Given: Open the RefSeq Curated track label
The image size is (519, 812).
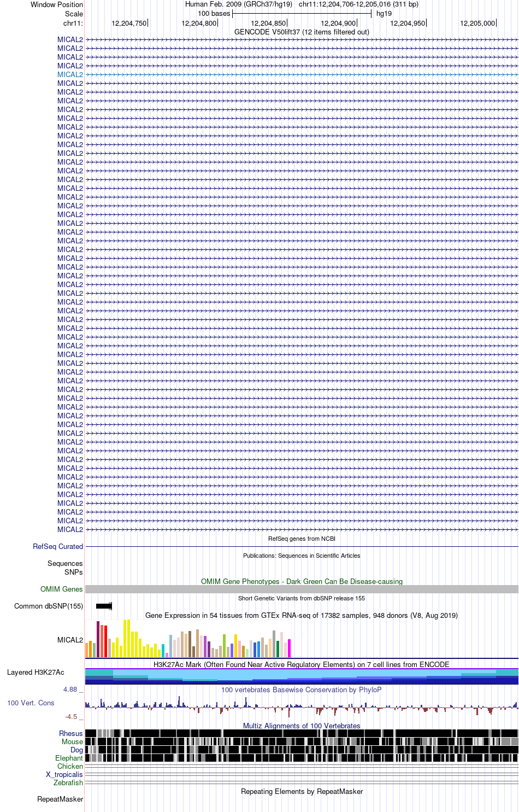Looking at the screenshot, I should coord(58,546).
